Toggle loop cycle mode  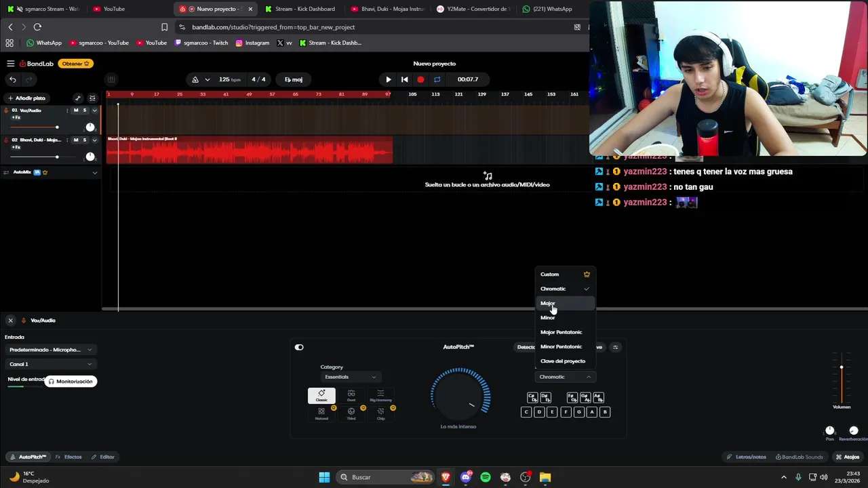coord(437,79)
